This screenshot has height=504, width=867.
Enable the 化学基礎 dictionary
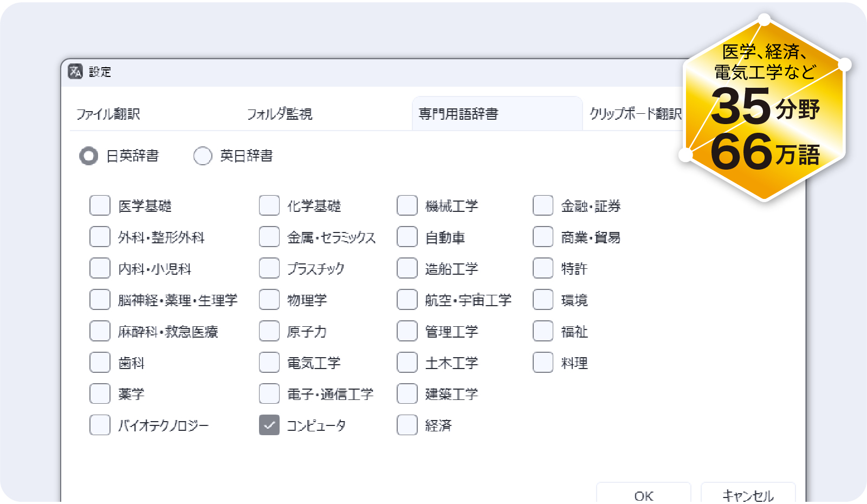[269, 205]
